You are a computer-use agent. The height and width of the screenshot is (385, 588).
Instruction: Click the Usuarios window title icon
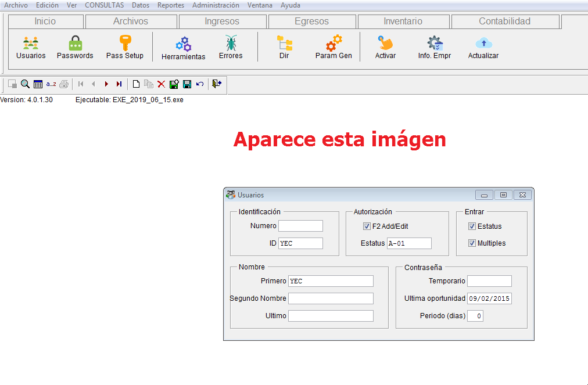(x=231, y=195)
